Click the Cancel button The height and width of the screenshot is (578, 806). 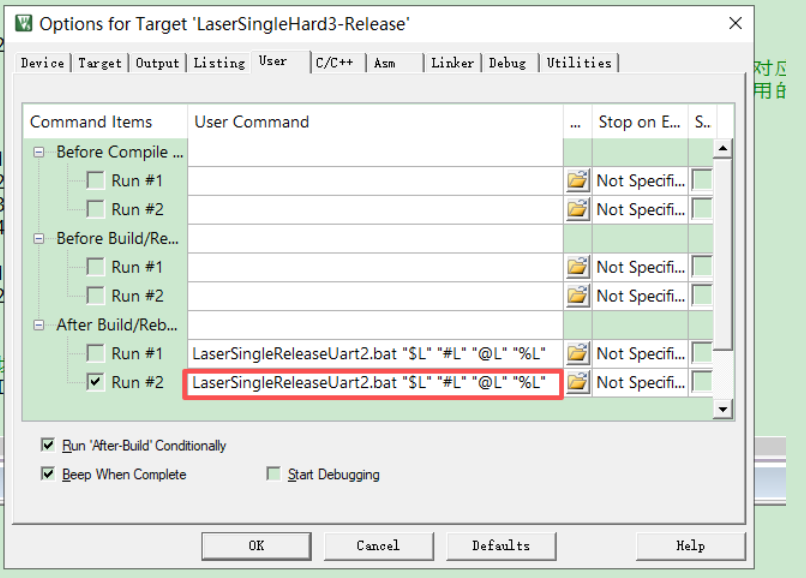coord(378,546)
